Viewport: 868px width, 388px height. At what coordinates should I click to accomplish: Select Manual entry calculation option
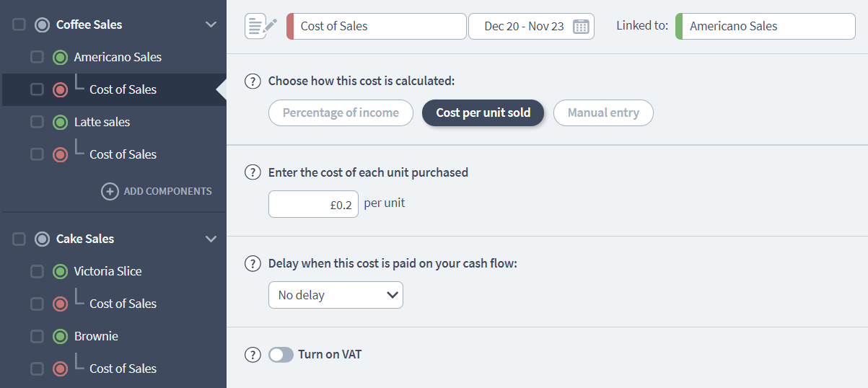(x=603, y=113)
